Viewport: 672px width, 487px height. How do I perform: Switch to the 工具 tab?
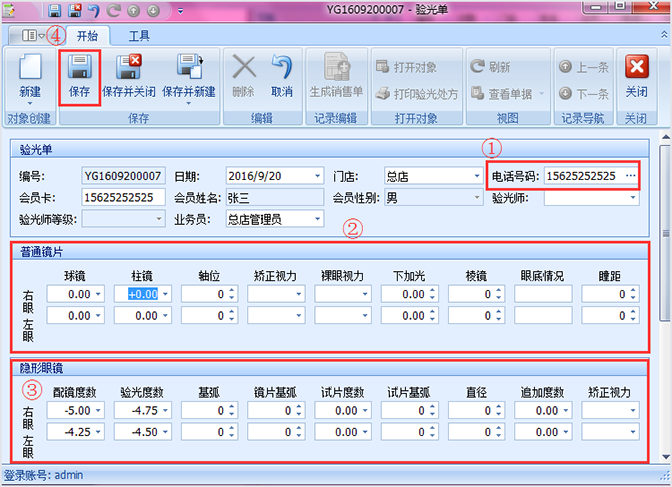140,36
